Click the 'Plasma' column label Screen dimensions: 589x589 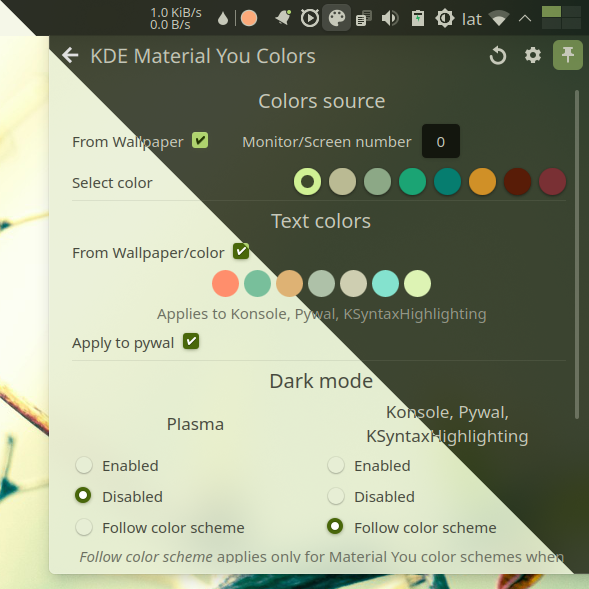coord(195,424)
